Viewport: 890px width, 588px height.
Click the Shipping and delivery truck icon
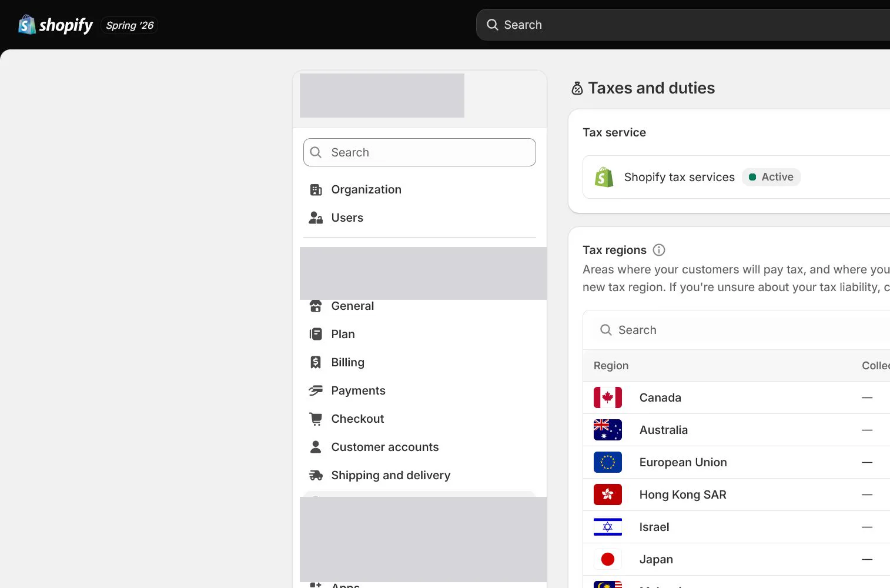pos(316,475)
